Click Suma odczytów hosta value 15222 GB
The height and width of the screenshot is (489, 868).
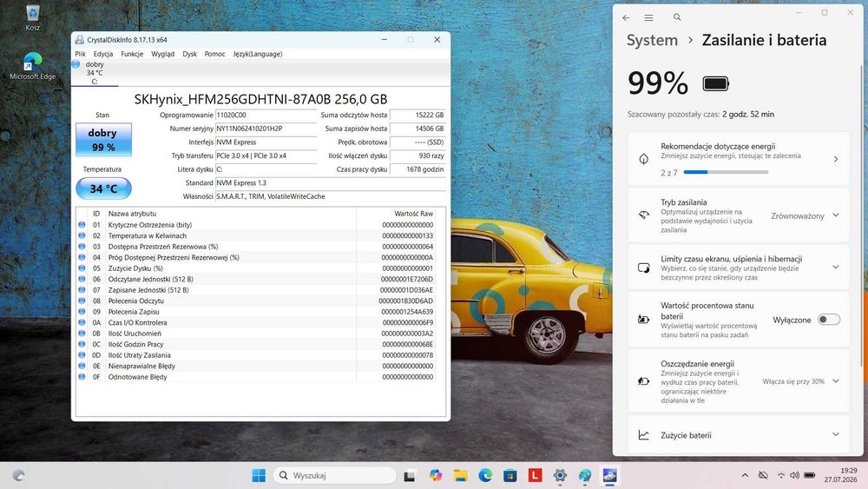click(x=418, y=116)
